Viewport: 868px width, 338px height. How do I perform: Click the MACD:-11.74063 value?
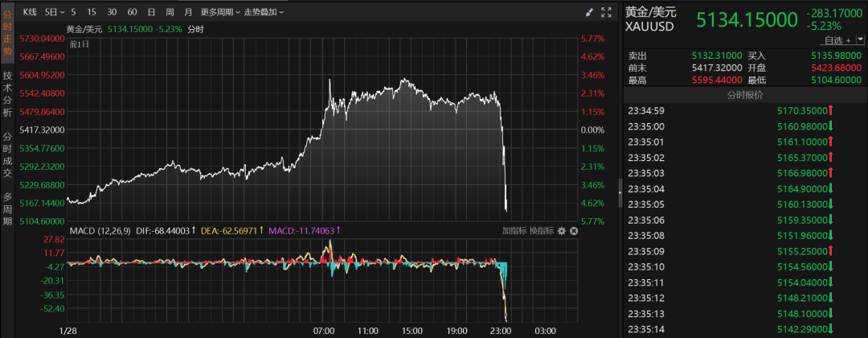pos(305,230)
